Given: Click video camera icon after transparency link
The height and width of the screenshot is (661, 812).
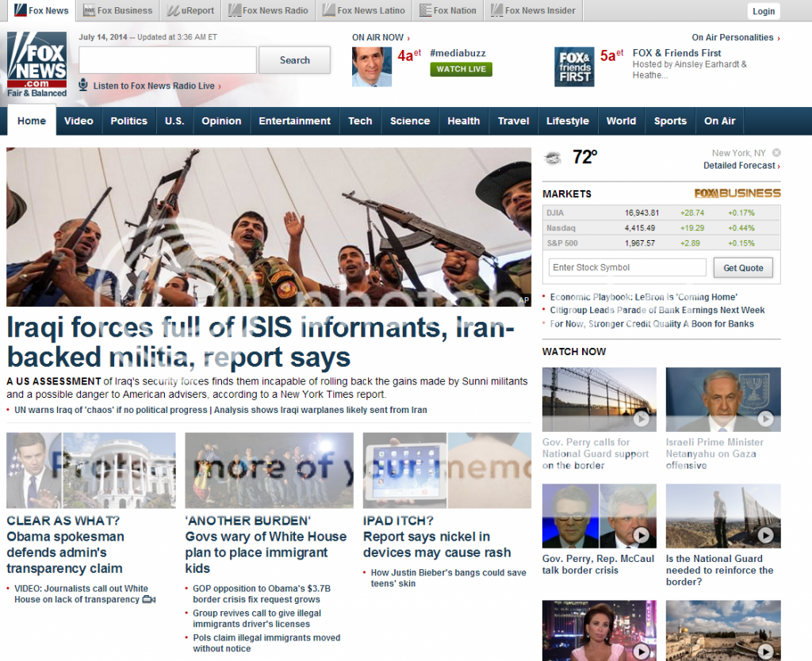Looking at the screenshot, I should pyautogui.click(x=149, y=599).
